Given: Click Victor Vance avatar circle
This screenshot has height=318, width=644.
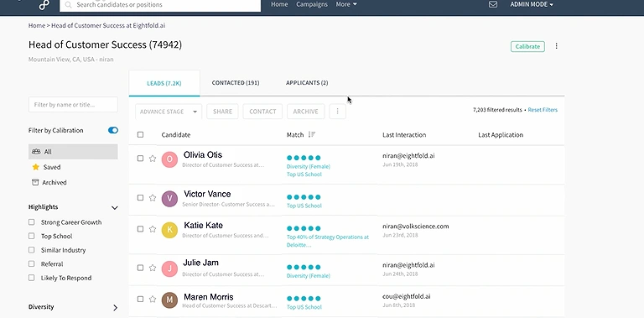Looking at the screenshot, I should pos(169,199).
